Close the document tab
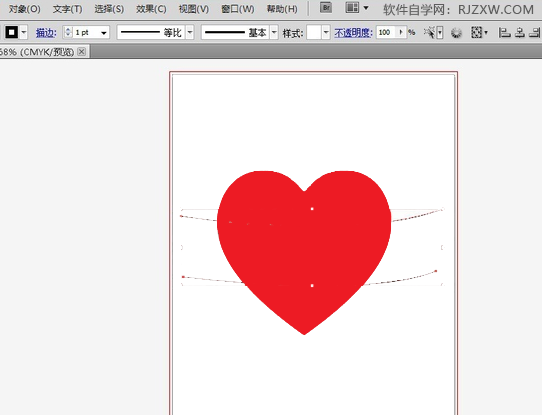 [x=82, y=51]
